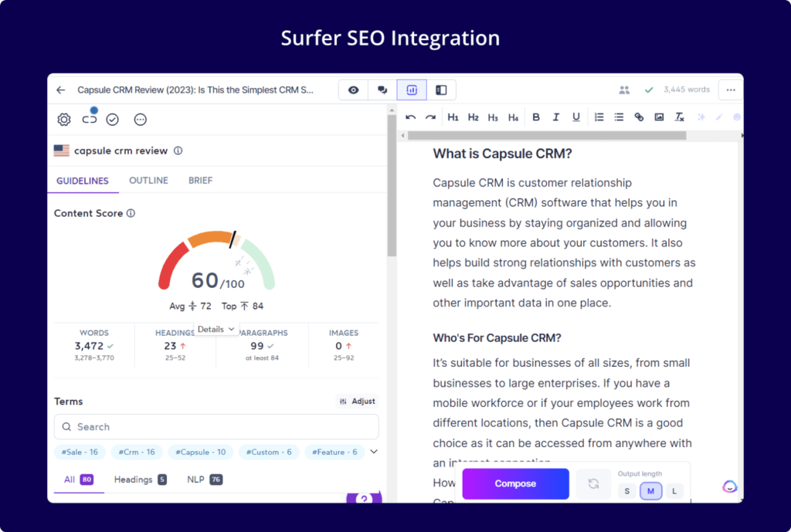
Task: Click the Surfer panel vertical scrollbar
Action: [392, 185]
